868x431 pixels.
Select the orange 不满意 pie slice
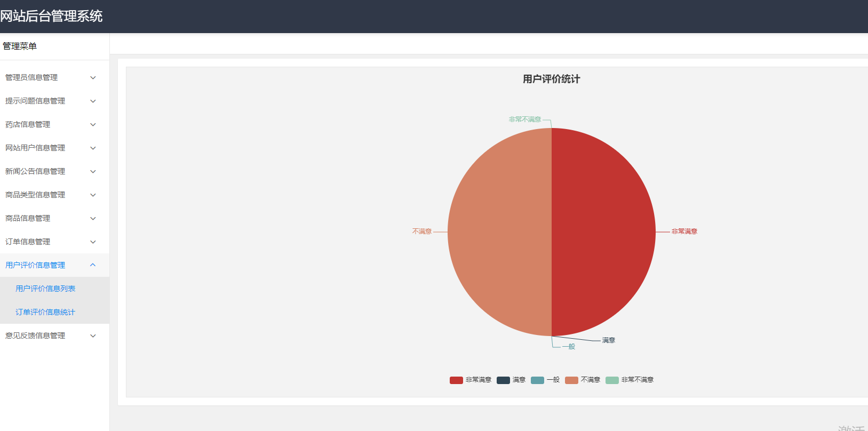click(x=499, y=232)
